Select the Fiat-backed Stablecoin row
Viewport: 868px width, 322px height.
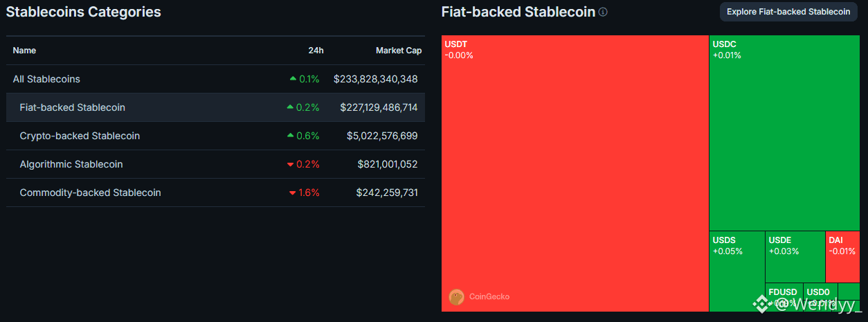tap(73, 107)
